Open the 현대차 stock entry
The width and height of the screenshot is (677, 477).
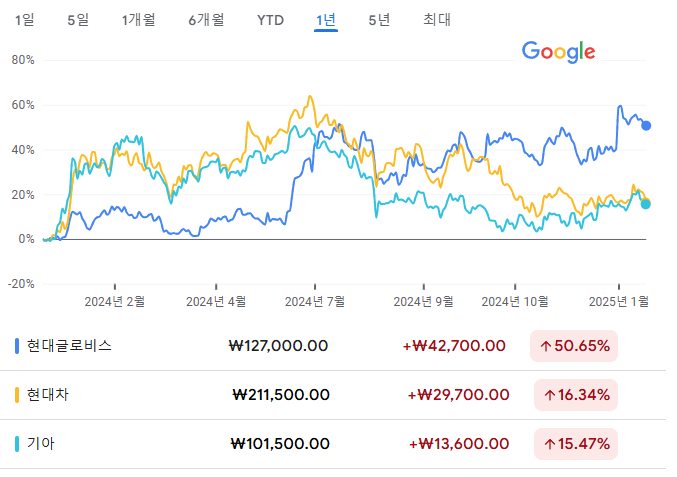[x=333, y=395]
